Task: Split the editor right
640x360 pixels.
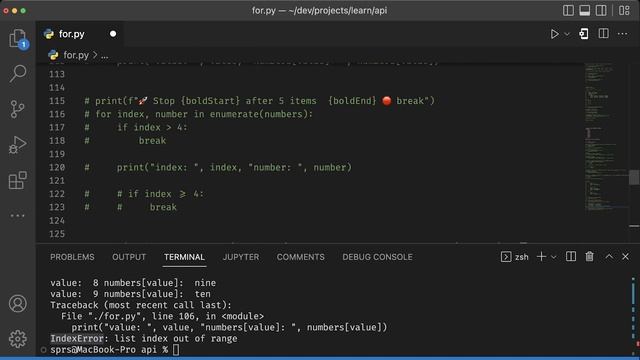Action: pyautogui.click(x=603, y=33)
